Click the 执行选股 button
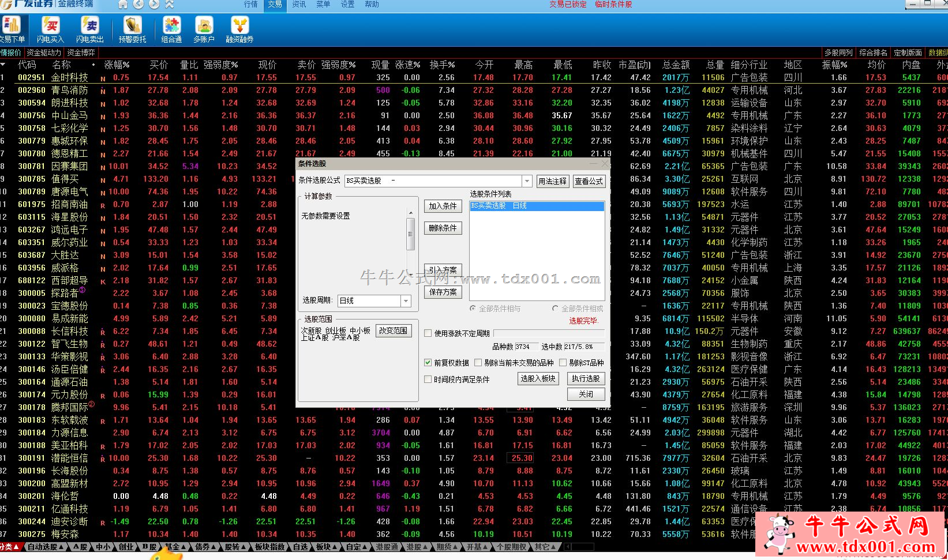 586,378
